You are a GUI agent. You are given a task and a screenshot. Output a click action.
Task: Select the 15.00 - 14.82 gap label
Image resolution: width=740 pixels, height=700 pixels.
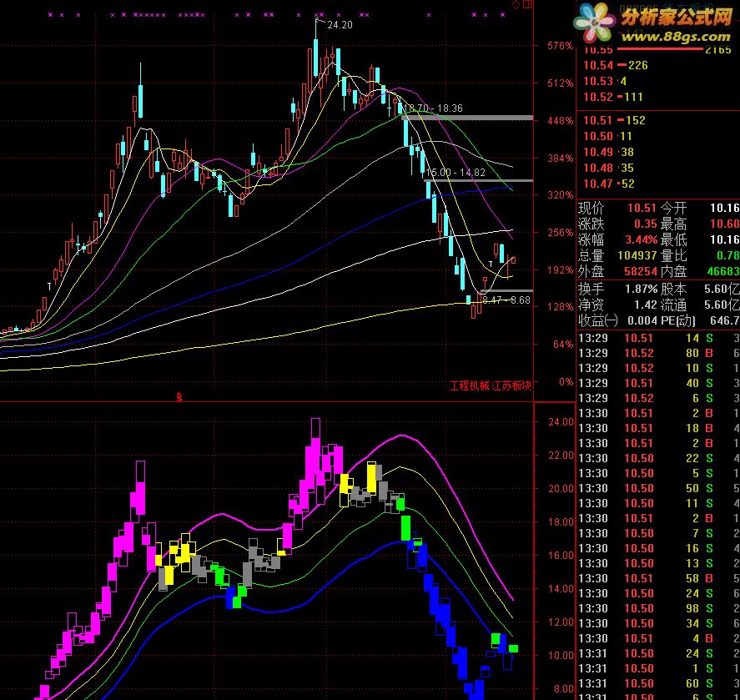456,173
